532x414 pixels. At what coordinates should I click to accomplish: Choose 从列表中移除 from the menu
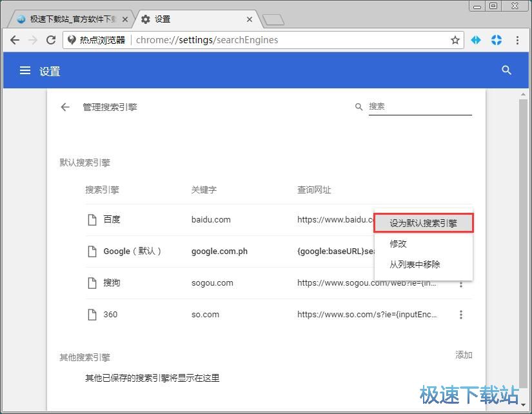(424, 264)
